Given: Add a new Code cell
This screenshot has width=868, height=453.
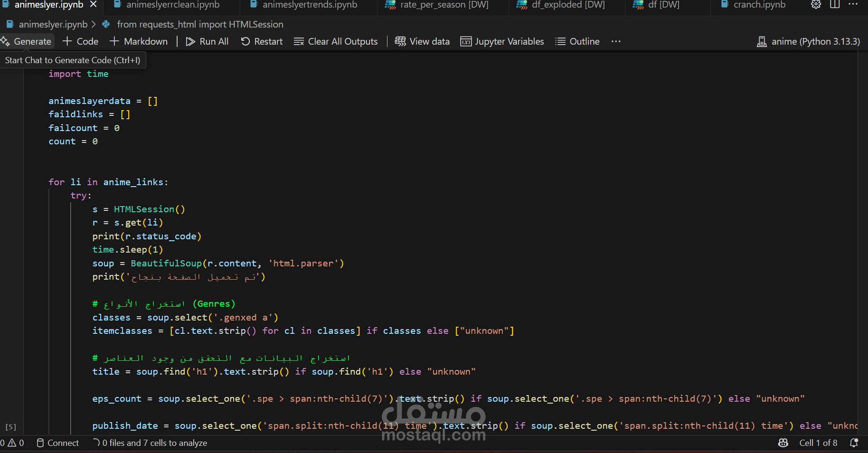Looking at the screenshot, I should pos(80,41).
